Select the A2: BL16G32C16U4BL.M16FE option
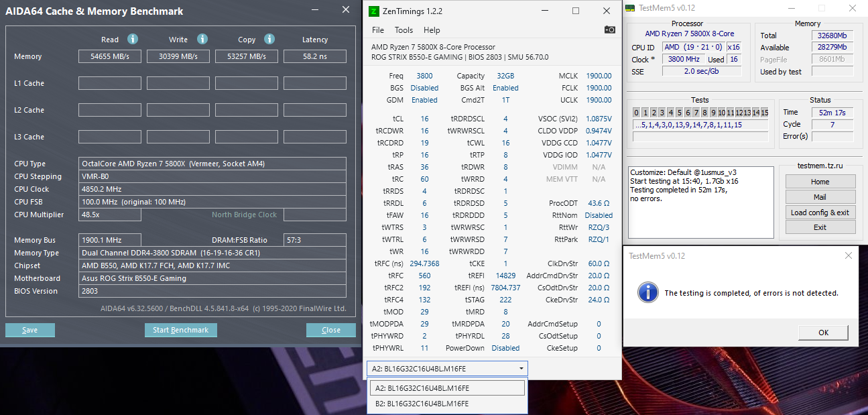This screenshot has width=868, height=415. click(447, 388)
